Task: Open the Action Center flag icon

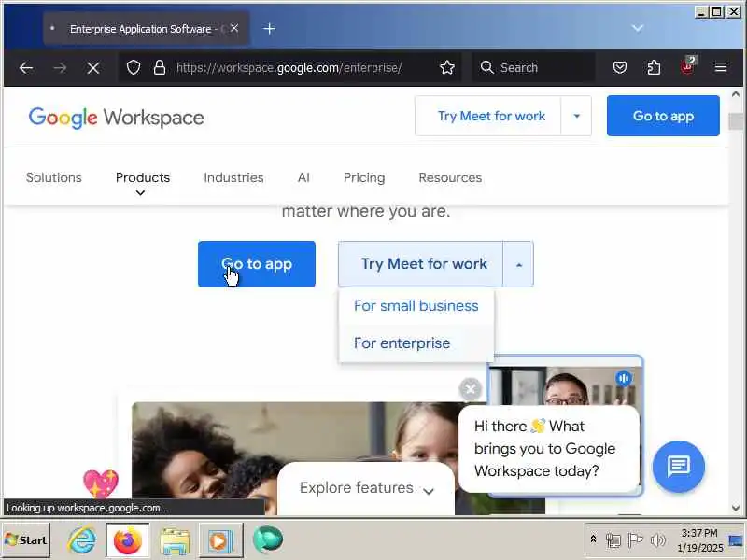Action: [x=635, y=540]
